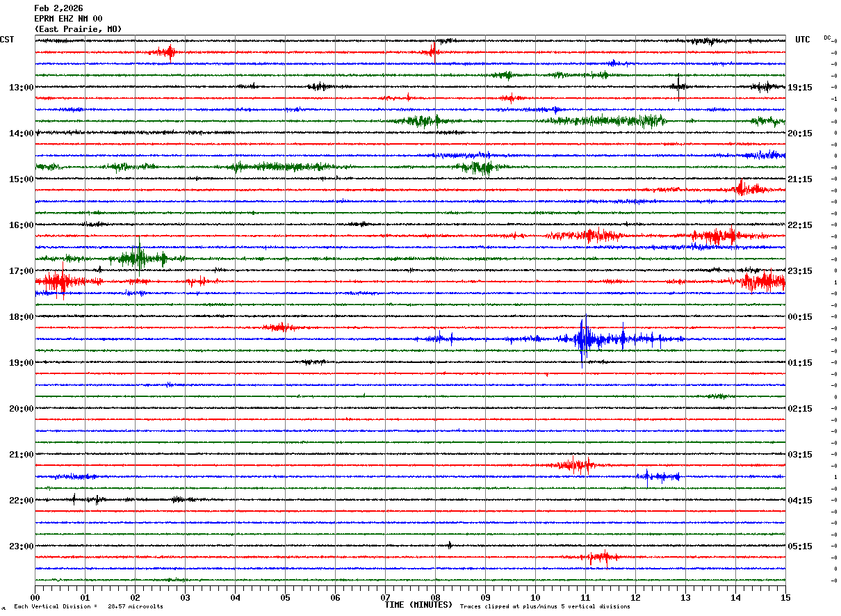Click the 14 minute tick label

[735, 597]
